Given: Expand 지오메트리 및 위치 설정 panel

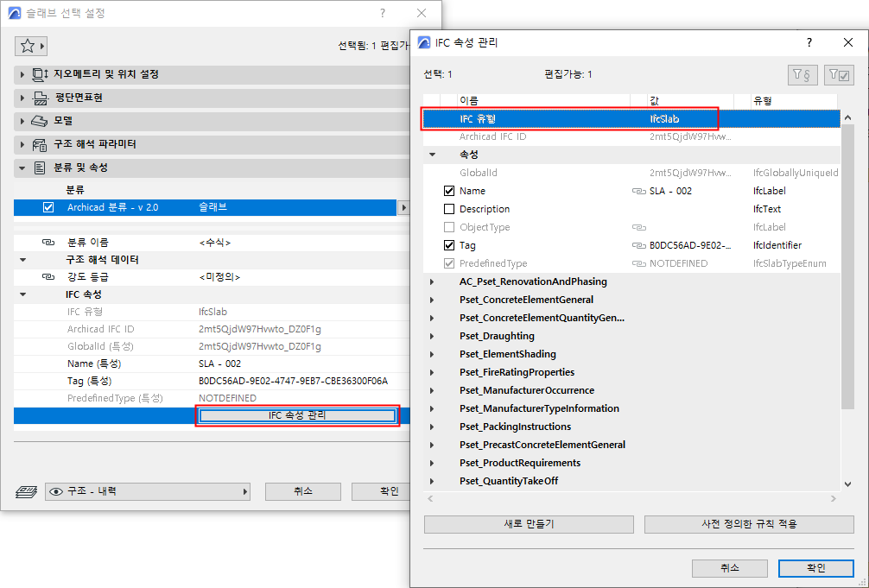Looking at the screenshot, I should coord(22,74).
